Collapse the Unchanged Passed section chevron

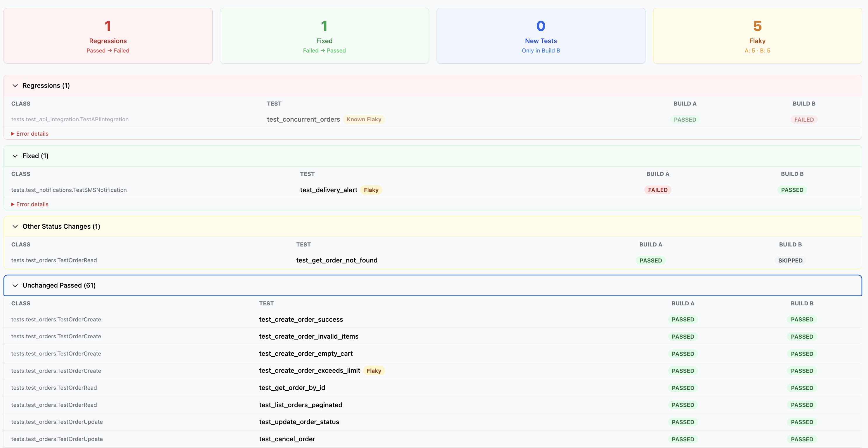pyautogui.click(x=15, y=286)
